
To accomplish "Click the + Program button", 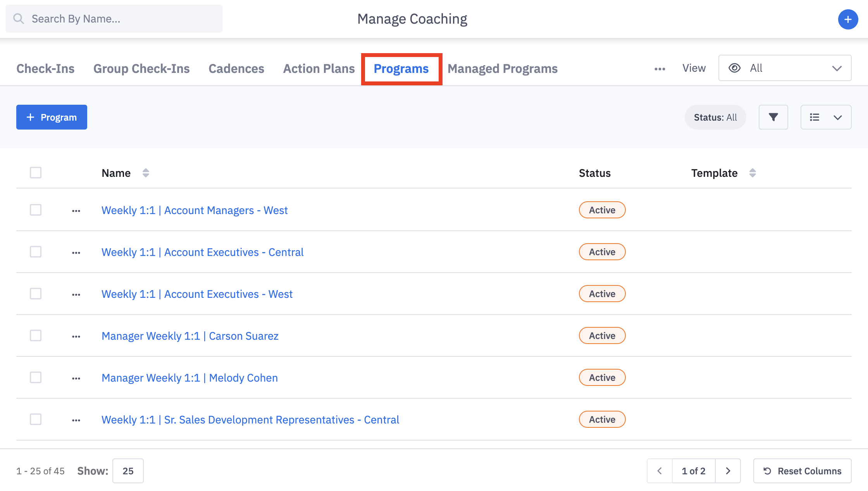I will pyautogui.click(x=51, y=117).
